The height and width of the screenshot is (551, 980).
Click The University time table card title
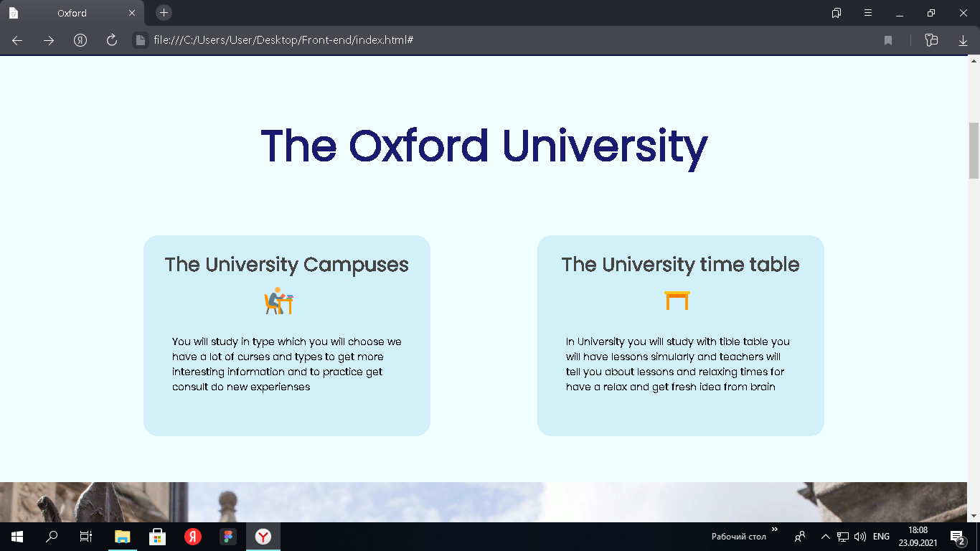point(680,264)
